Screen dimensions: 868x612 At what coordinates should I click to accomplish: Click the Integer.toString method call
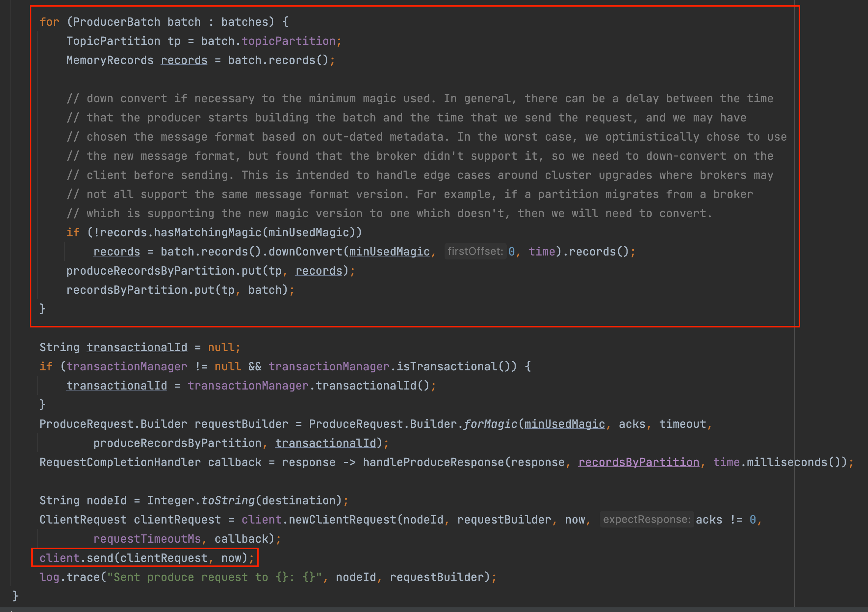pos(228,500)
